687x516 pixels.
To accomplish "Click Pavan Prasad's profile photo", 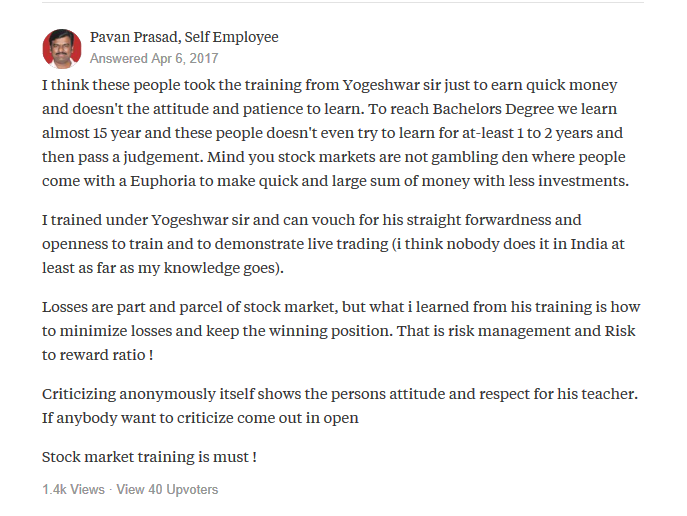I will coord(62,49).
